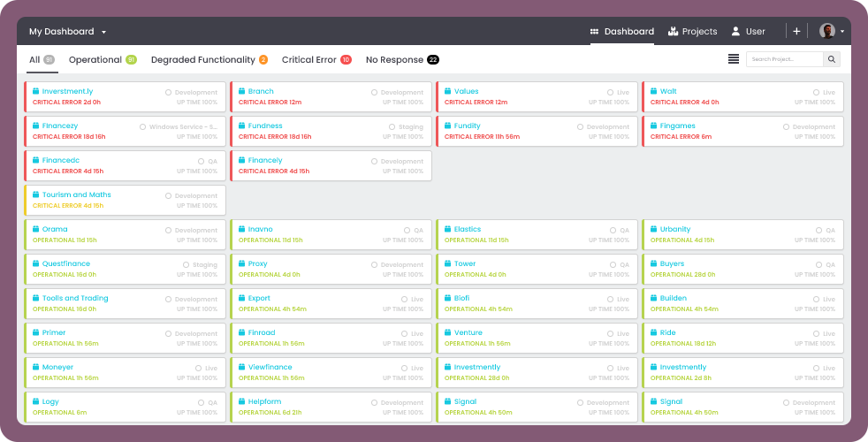Click the Builden project card

(742, 303)
